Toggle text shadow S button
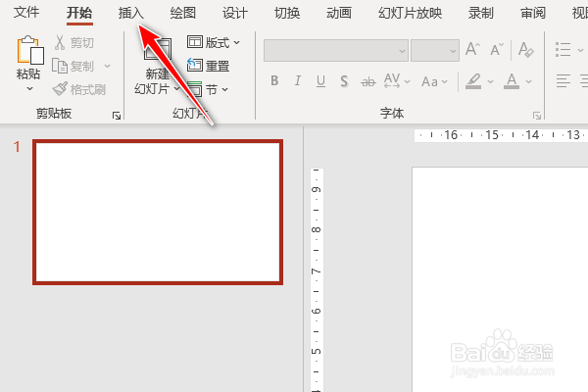This screenshot has width=588, height=392. coord(344,81)
